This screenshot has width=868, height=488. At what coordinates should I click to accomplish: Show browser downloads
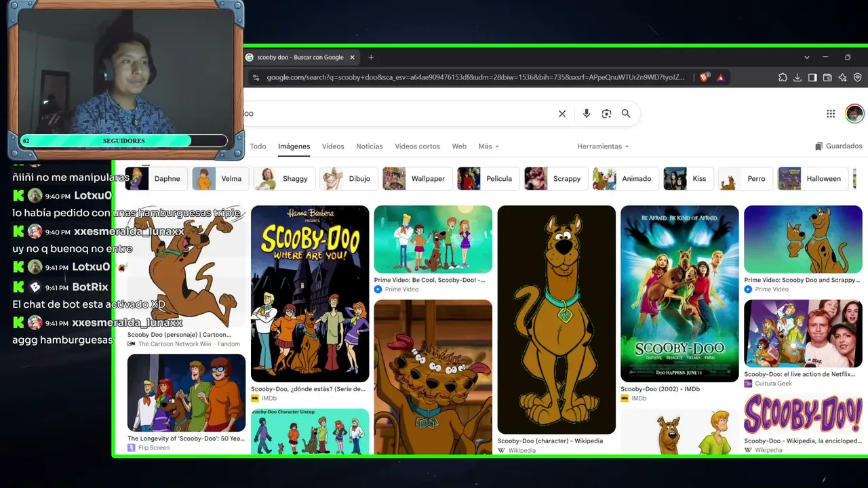(797, 77)
